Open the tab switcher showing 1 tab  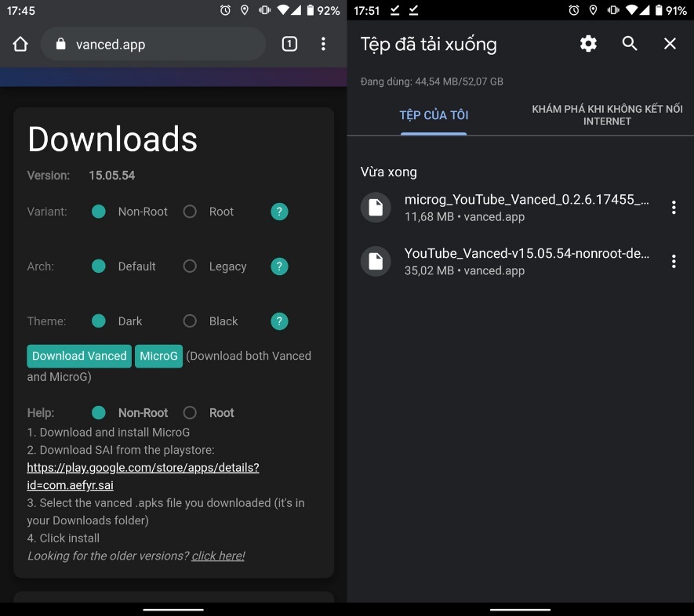[289, 45]
